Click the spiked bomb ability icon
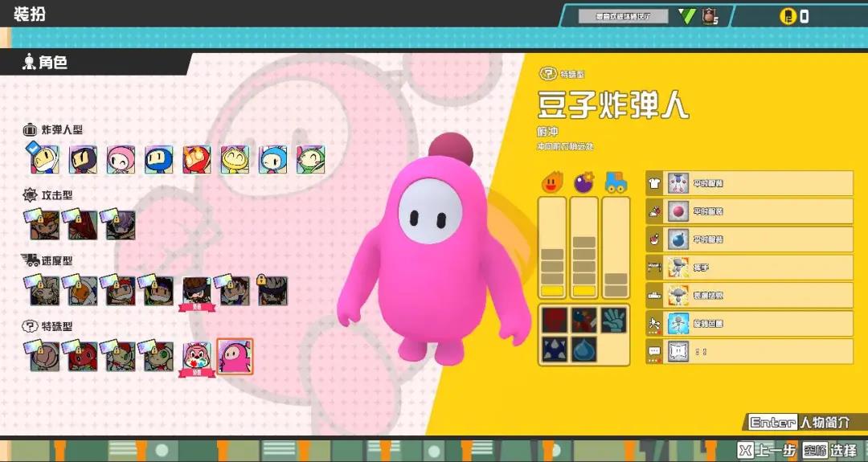This screenshot has height=462, width=868. (x=554, y=350)
